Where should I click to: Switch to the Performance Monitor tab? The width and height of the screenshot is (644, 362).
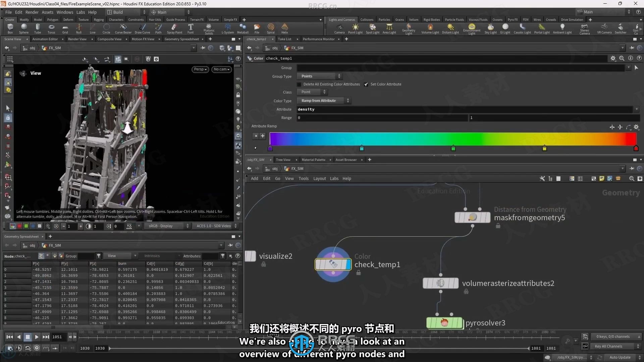tap(319, 39)
